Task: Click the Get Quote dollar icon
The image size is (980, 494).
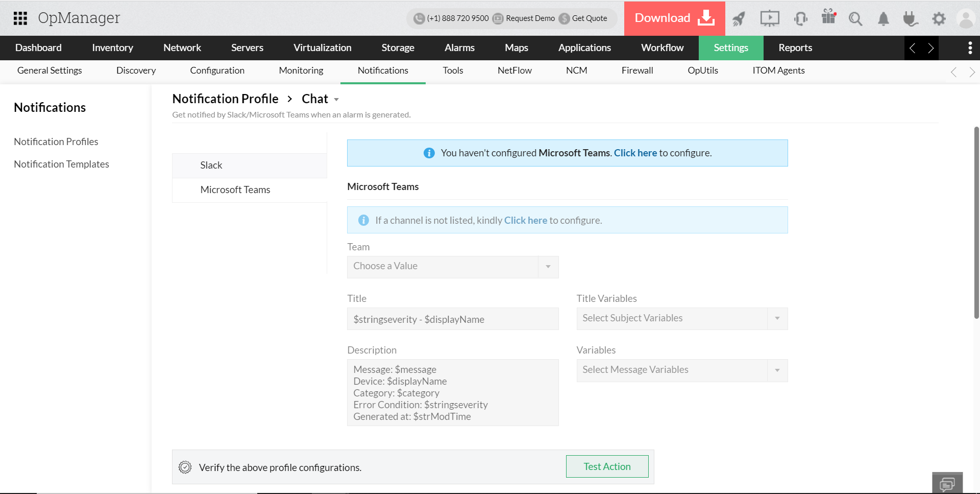Action: [x=564, y=18]
